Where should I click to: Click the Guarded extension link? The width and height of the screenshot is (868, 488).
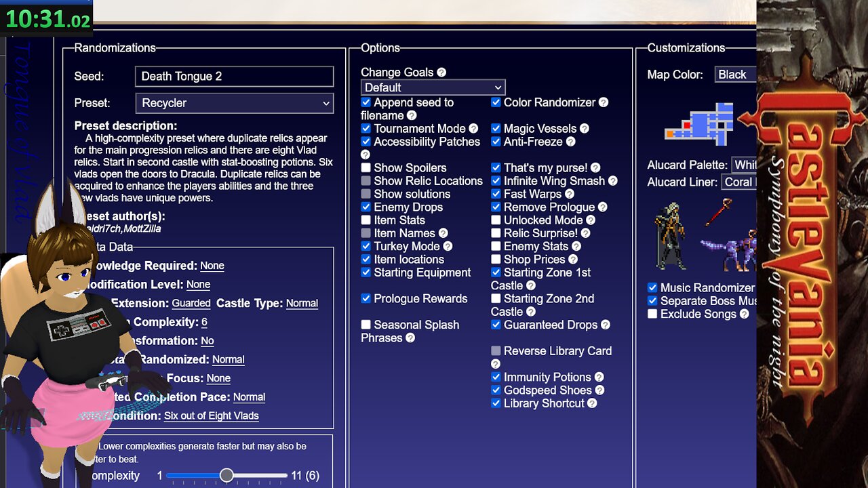click(x=191, y=303)
